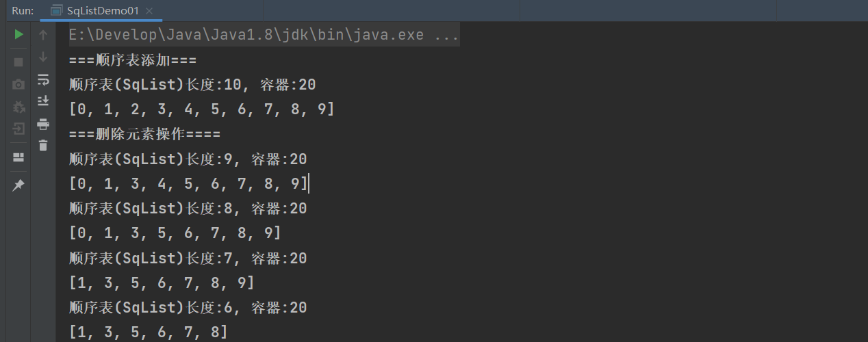Toggle soft-wrap for console output
868x342 pixels.
click(x=43, y=79)
